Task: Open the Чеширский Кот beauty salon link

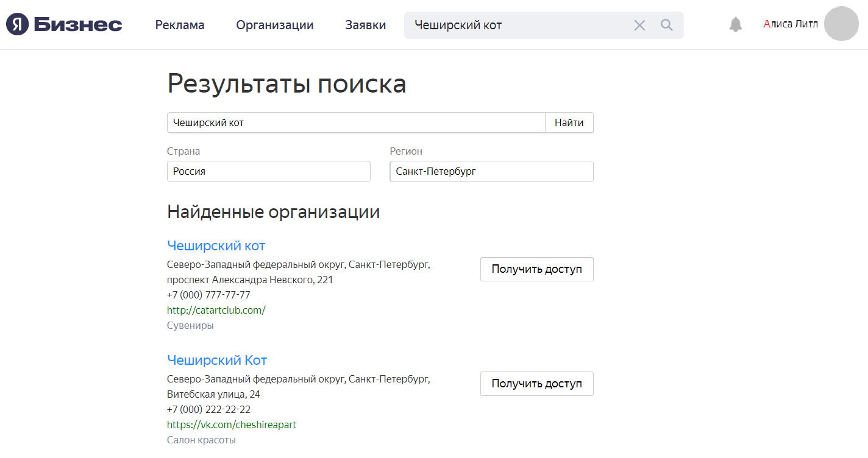Action: pyautogui.click(x=217, y=360)
